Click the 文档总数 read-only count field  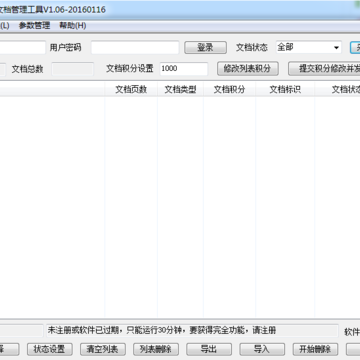[73, 69]
